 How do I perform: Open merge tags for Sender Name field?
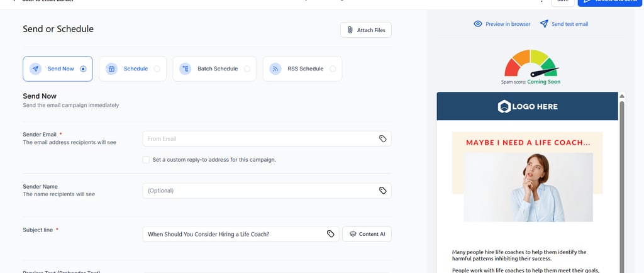coord(383,191)
